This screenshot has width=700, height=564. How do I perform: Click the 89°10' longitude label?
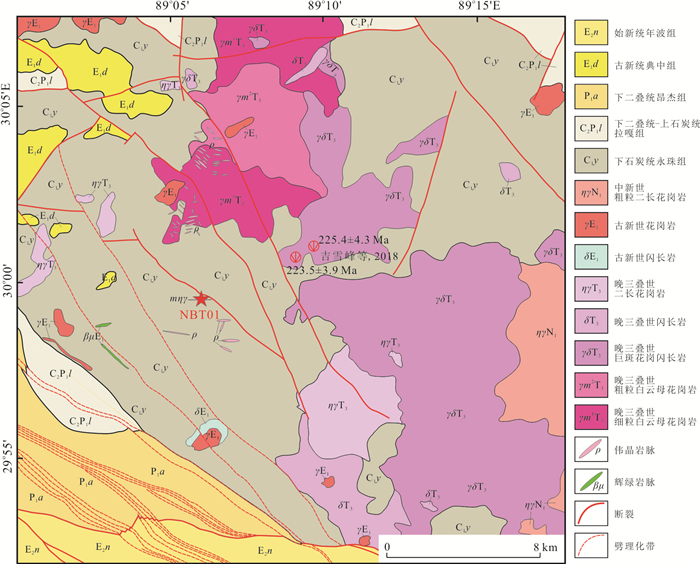tap(325, 6)
